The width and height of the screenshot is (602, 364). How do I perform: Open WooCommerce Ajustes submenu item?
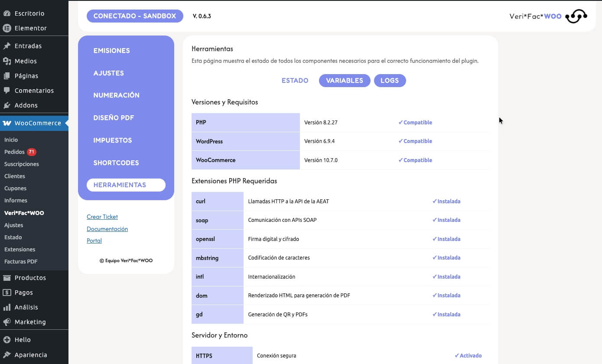14,225
